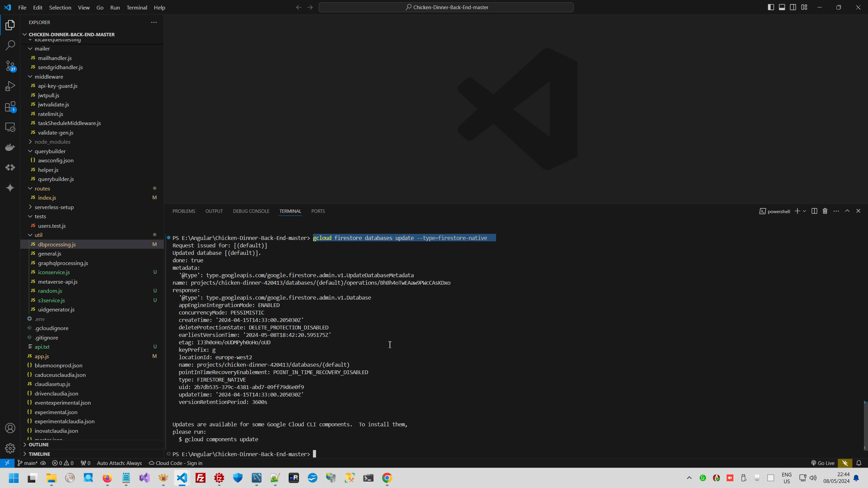The height and width of the screenshot is (488, 868).
Task: Switch to the DEBUG CONSOLE tab
Action: tap(251, 211)
